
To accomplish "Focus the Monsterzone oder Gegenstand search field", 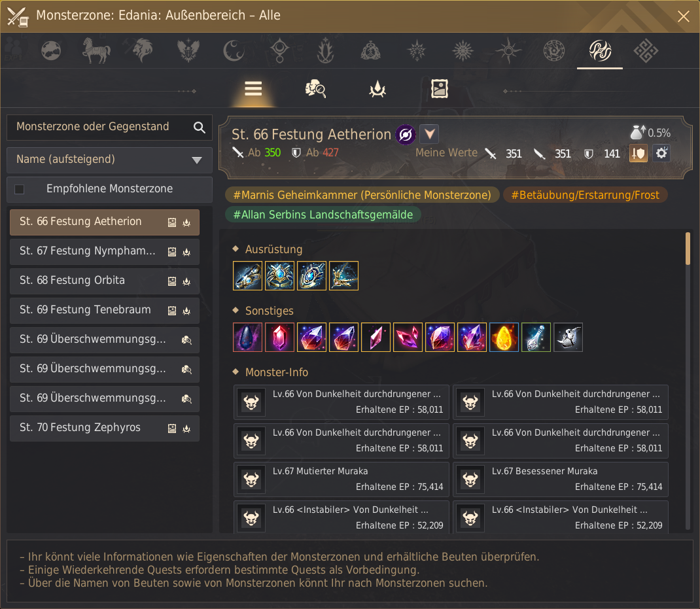I will tap(109, 128).
